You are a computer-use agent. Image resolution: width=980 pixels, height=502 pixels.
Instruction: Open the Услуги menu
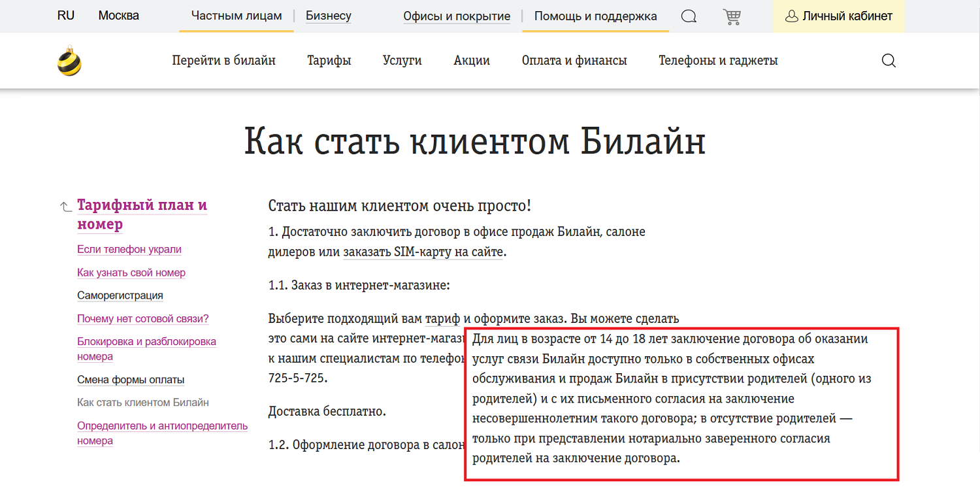[402, 61]
